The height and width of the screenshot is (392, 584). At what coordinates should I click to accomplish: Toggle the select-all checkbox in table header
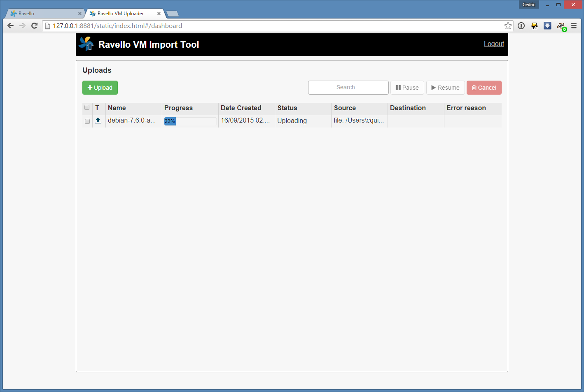87,108
